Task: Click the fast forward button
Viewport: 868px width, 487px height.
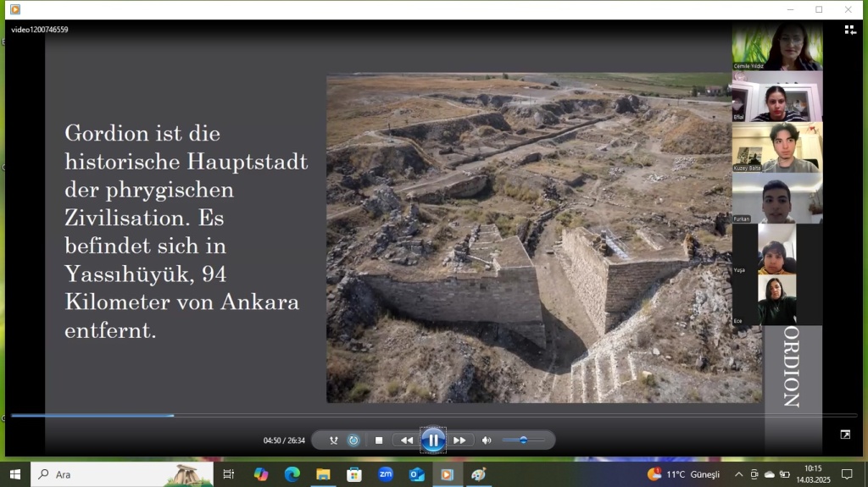Action: click(459, 440)
